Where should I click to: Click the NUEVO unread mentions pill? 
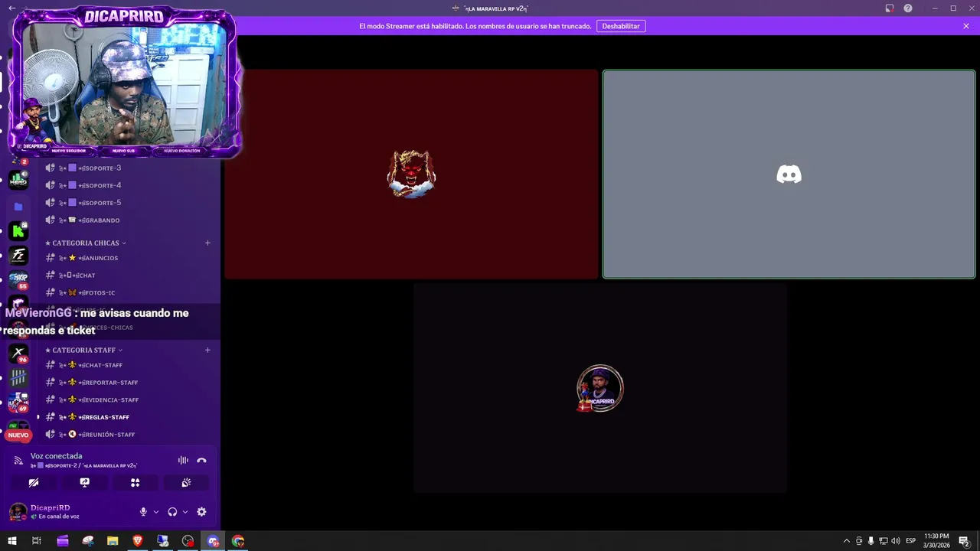click(x=18, y=435)
